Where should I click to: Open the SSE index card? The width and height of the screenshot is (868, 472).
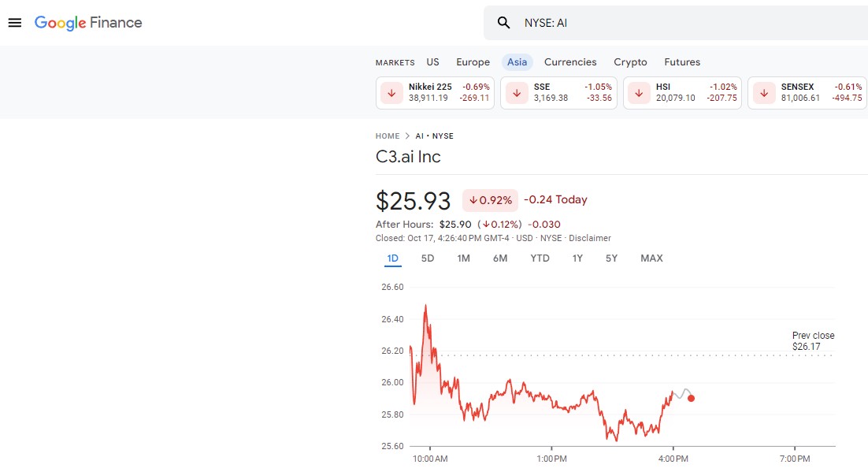point(558,92)
